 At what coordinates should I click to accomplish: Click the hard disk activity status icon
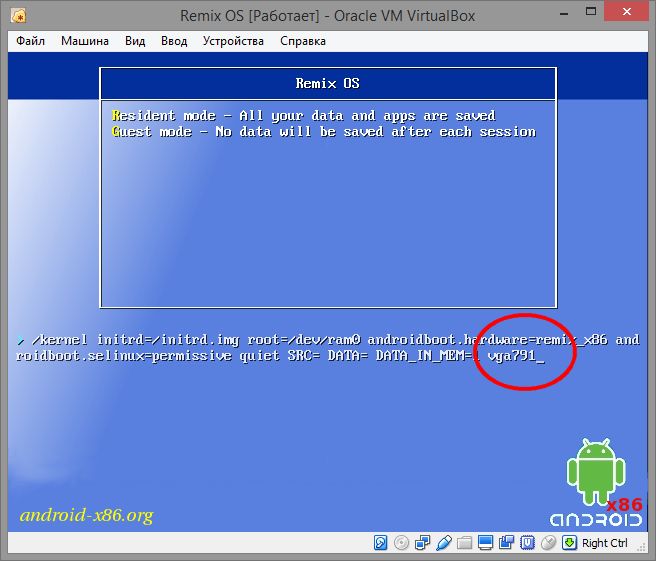[x=380, y=543]
